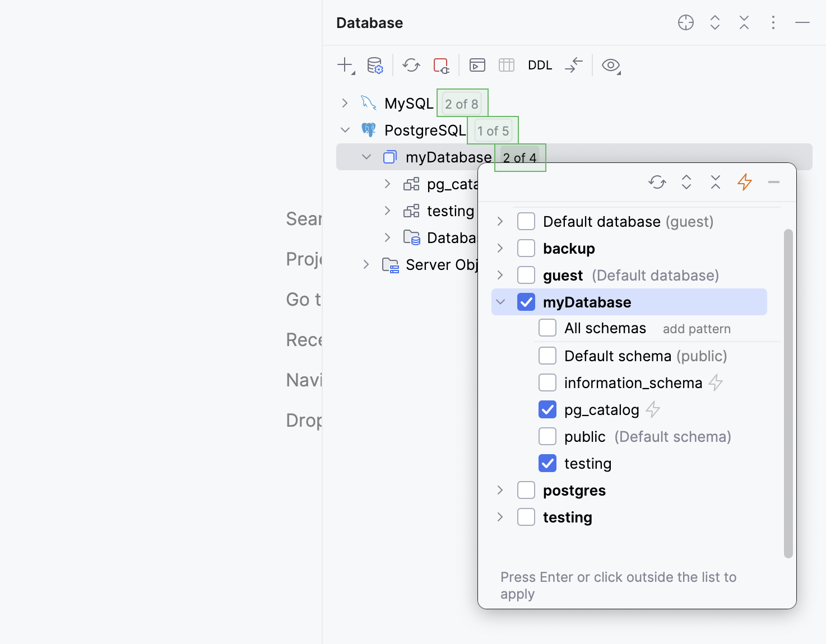Image resolution: width=826 pixels, height=644 pixels.
Task: Open a query console with the play icon
Action: 477,65
